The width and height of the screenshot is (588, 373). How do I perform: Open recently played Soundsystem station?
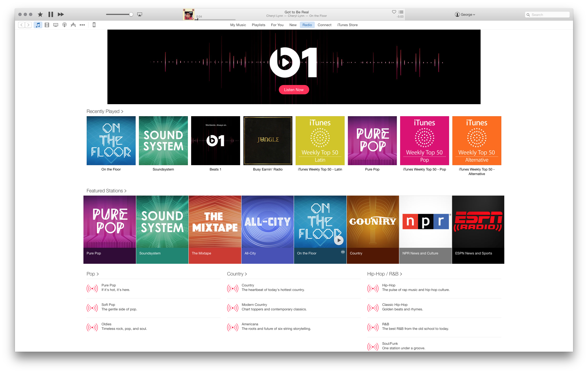click(163, 141)
